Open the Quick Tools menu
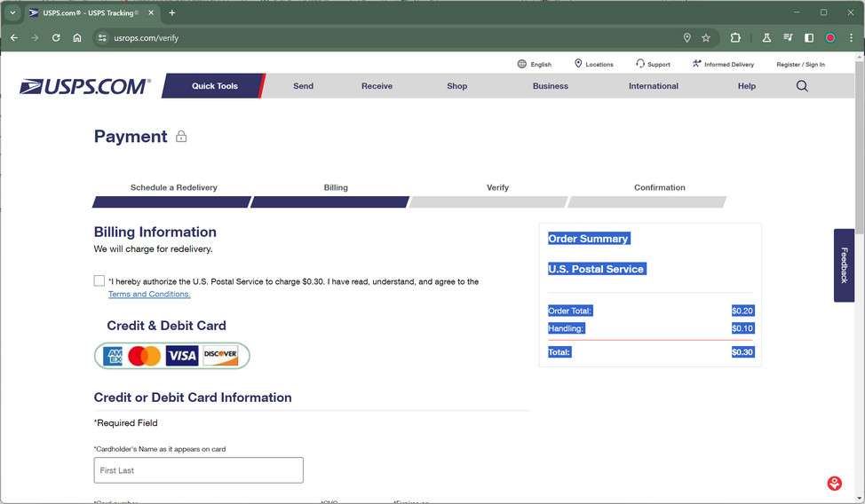The height and width of the screenshot is (504, 865). coord(214,86)
